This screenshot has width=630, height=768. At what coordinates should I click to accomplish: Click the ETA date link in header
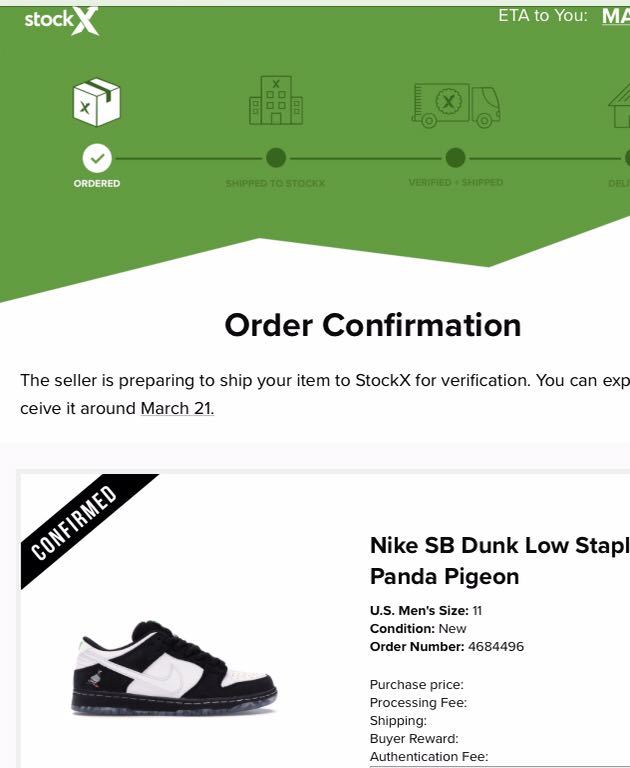pos(616,16)
